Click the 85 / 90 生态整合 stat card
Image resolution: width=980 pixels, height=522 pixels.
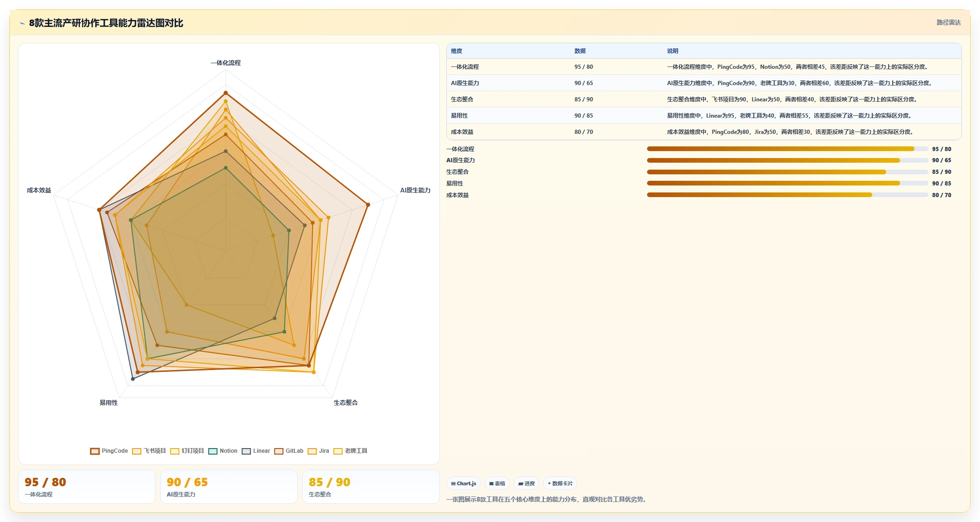tap(371, 487)
